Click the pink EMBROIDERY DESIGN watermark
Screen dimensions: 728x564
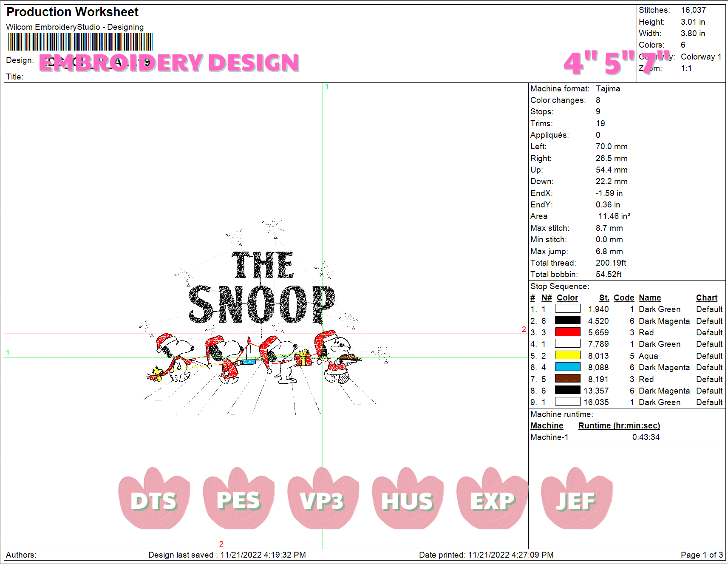click(x=168, y=62)
